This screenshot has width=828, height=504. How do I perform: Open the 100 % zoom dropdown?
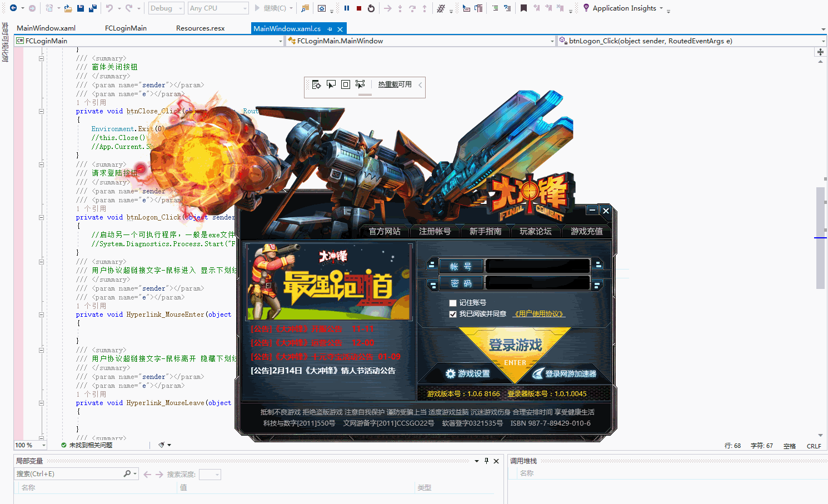point(44,445)
